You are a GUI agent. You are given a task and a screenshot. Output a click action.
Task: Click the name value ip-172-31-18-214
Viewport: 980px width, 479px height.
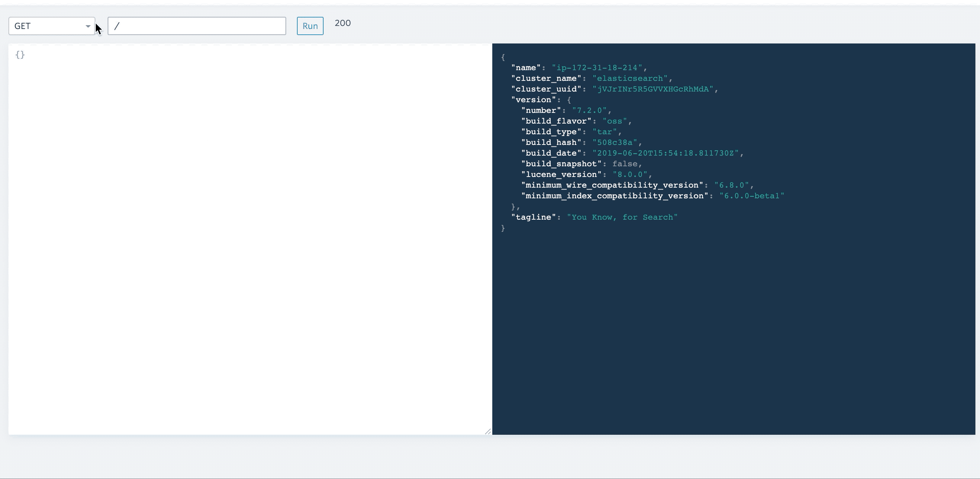click(598, 68)
